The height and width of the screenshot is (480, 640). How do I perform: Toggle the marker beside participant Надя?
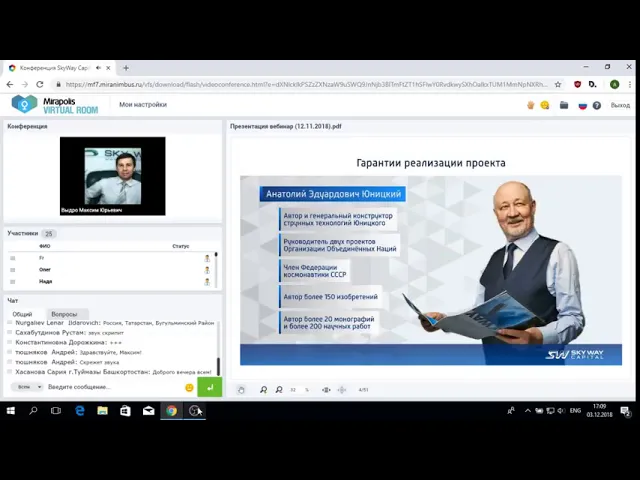13,282
